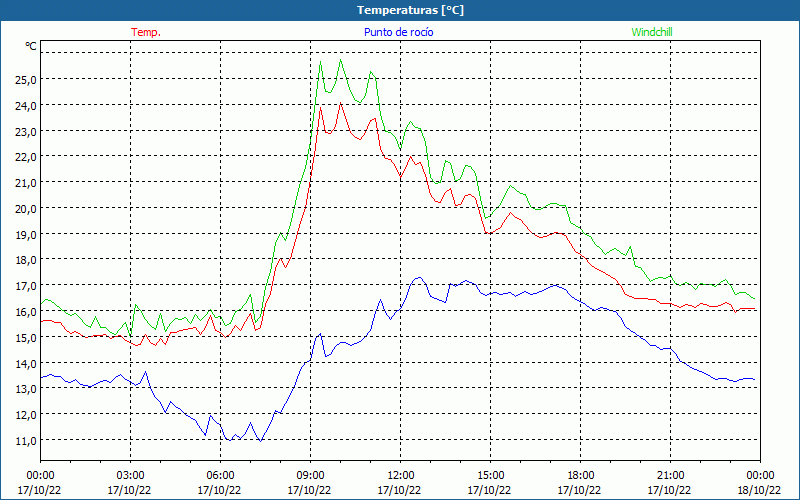Click the 15,0 y-axis value
Screen dimensions: 800x500
point(26,338)
